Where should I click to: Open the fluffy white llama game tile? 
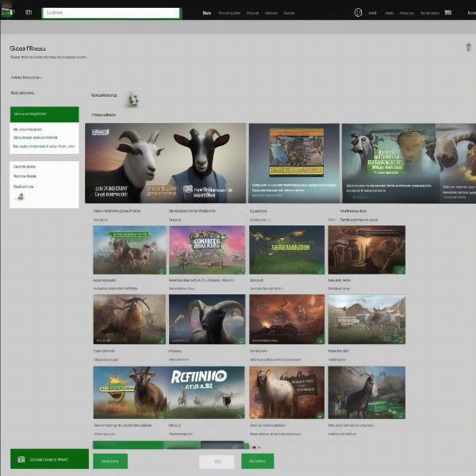287,393
